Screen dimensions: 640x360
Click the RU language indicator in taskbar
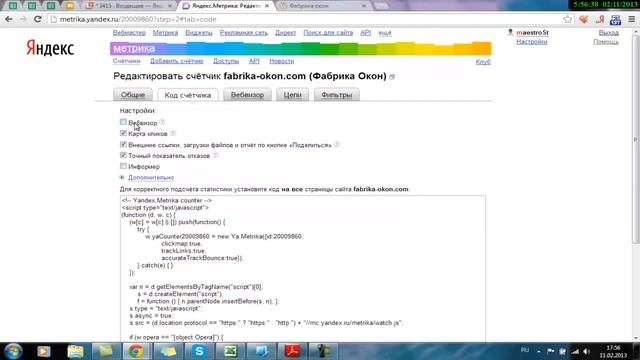pyautogui.click(x=525, y=351)
